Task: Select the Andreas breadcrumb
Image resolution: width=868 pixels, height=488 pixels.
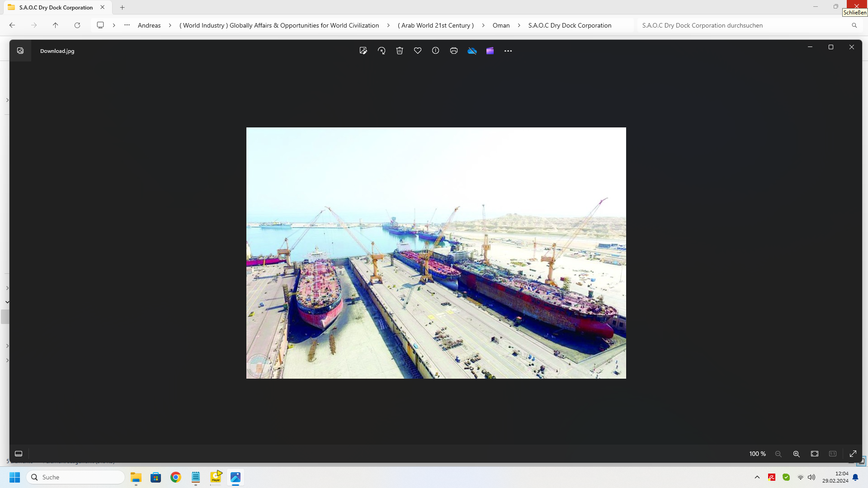Action: click(149, 25)
